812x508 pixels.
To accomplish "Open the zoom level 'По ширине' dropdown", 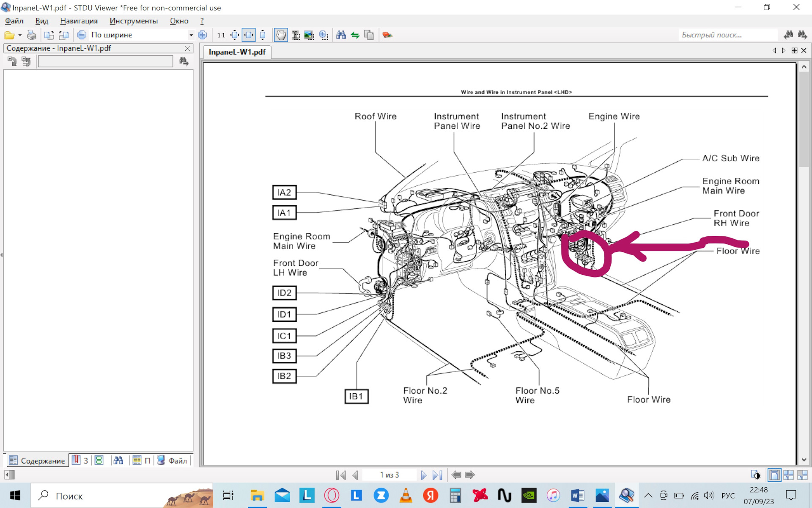I will click(x=191, y=35).
